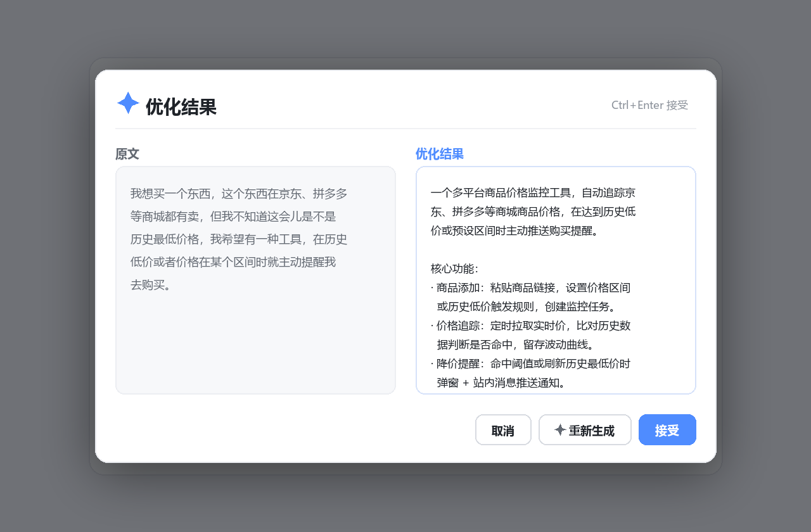Click the line 一个多平台商品价格监控工具
Screen dimensions: 811x532
click(x=533, y=193)
